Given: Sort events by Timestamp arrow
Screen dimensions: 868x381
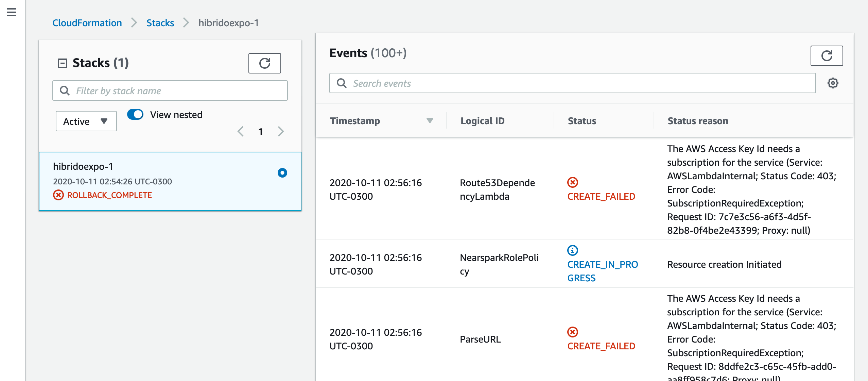Looking at the screenshot, I should (x=430, y=120).
